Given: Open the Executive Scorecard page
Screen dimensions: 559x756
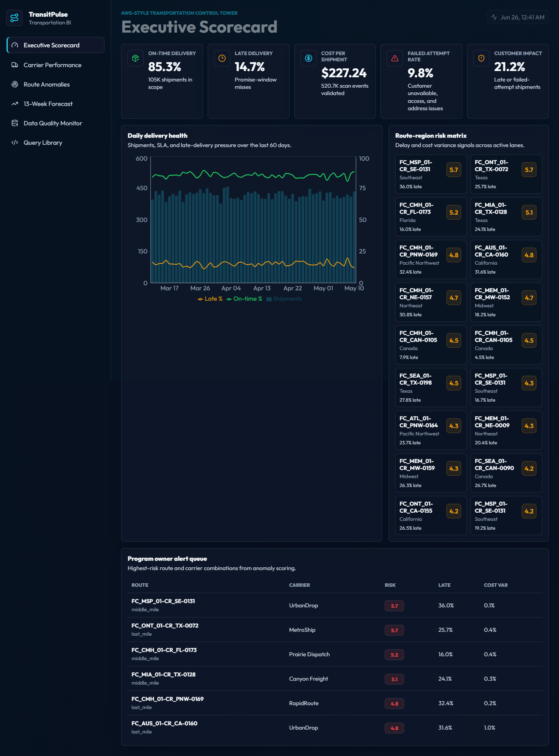Looking at the screenshot, I should [56, 45].
